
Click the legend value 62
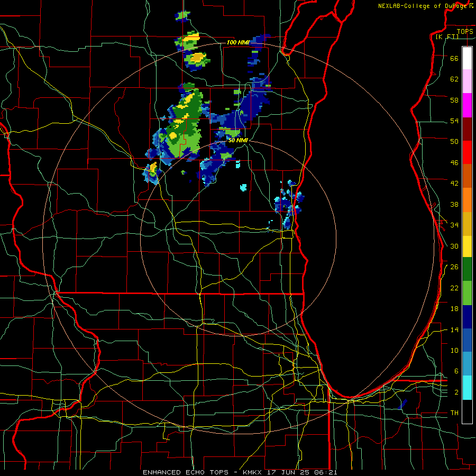click(x=454, y=79)
